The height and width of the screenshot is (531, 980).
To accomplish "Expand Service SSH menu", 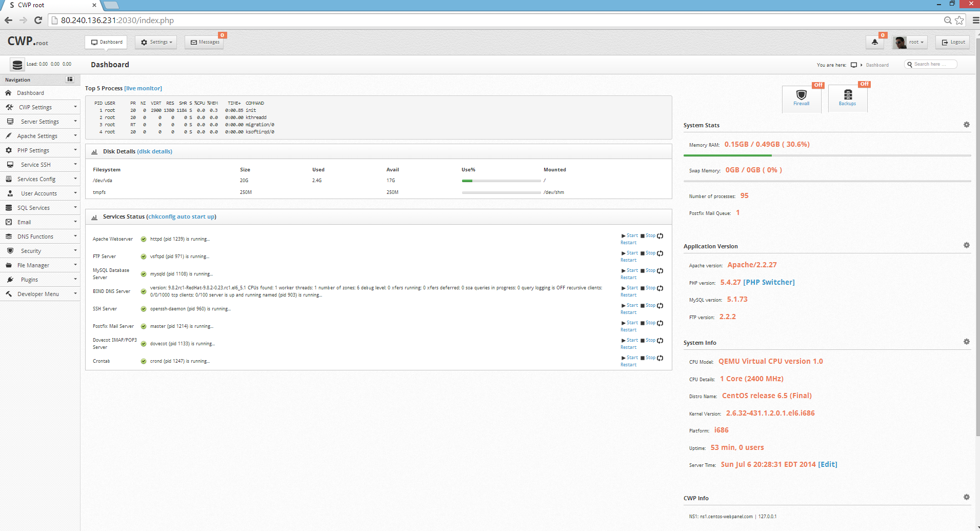I will (x=40, y=165).
